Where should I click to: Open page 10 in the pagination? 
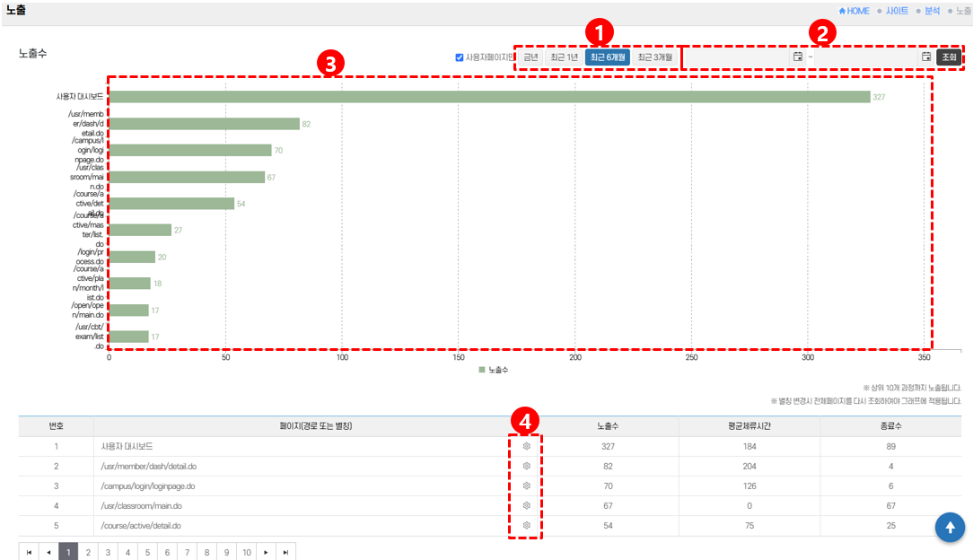pos(246,552)
